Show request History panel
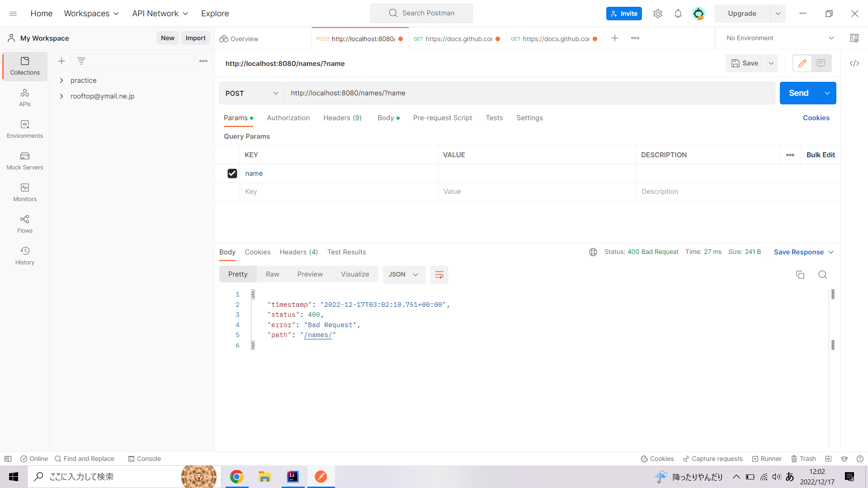The height and width of the screenshot is (488, 868). pyautogui.click(x=24, y=256)
